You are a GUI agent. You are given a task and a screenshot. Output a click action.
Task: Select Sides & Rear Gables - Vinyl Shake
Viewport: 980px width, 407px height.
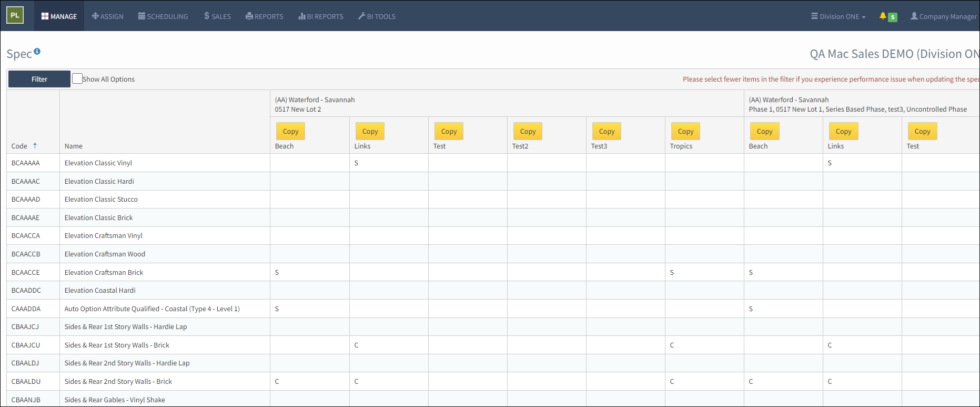point(115,400)
